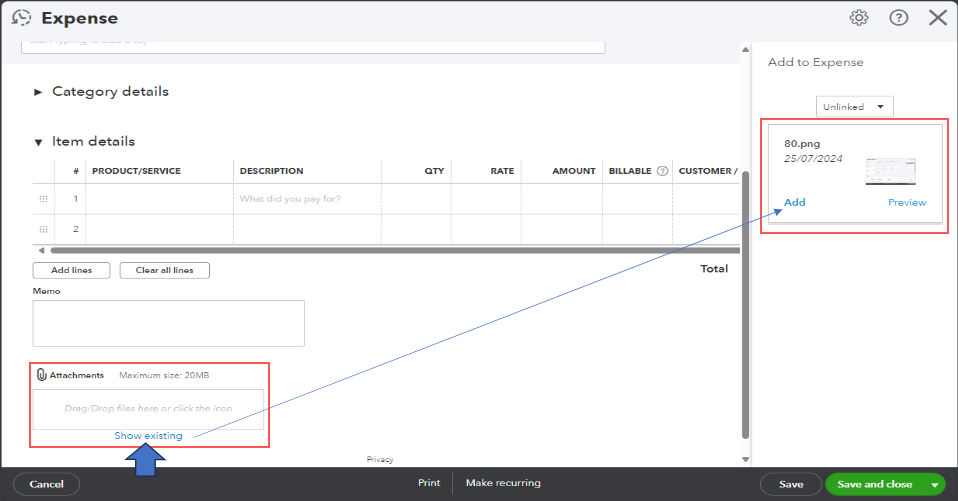This screenshot has width=958, height=501.
Task: Click the 80.png thumbnail image
Action: [x=890, y=171]
